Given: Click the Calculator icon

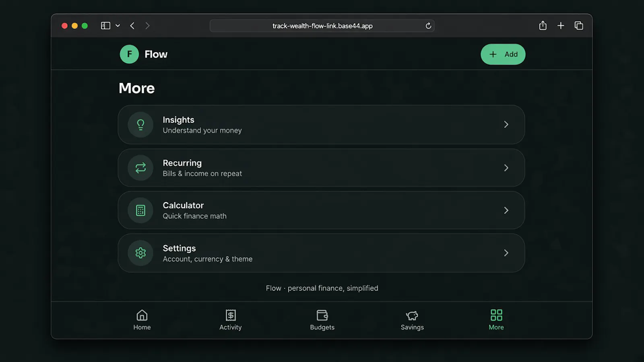Looking at the screenshot, I should [x=140, y=210].
